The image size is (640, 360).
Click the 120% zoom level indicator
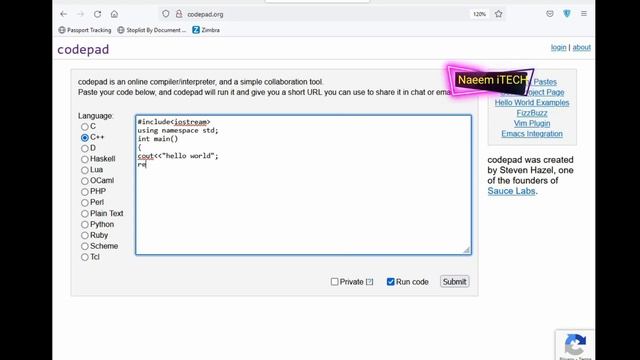coord(479,14)
